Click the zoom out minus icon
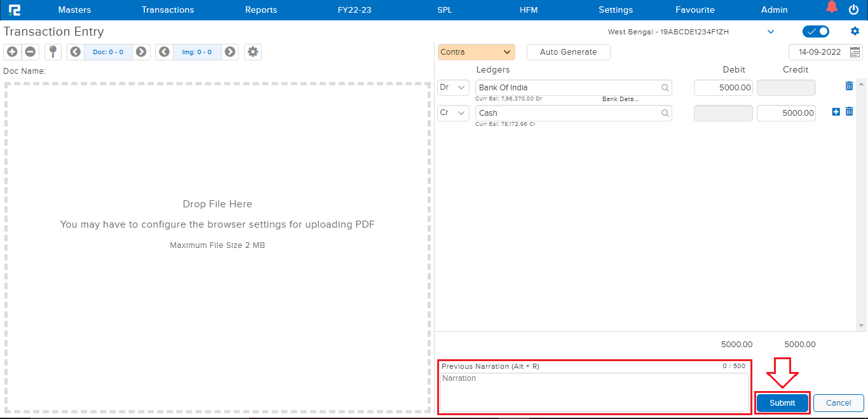 coord(30,52)
